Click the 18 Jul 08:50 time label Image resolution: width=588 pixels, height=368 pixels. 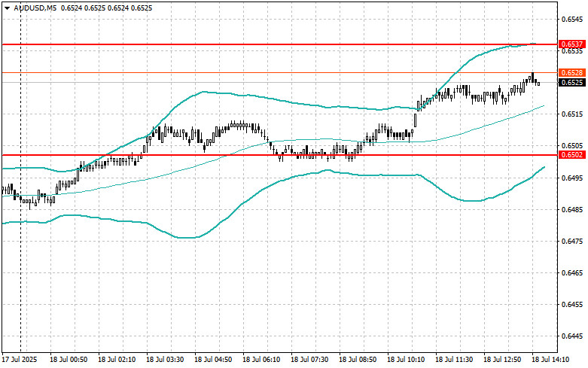pos(358,360)
